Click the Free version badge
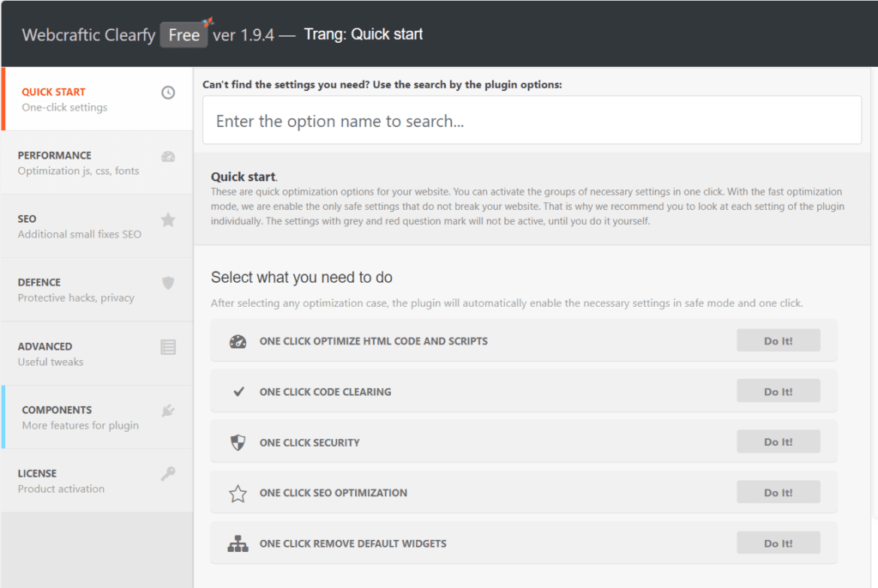 (183, 35)
